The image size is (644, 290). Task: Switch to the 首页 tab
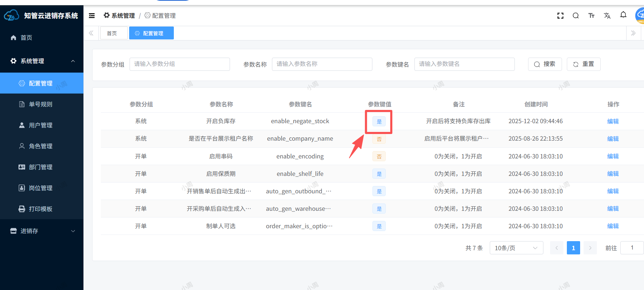pos(112,33)
